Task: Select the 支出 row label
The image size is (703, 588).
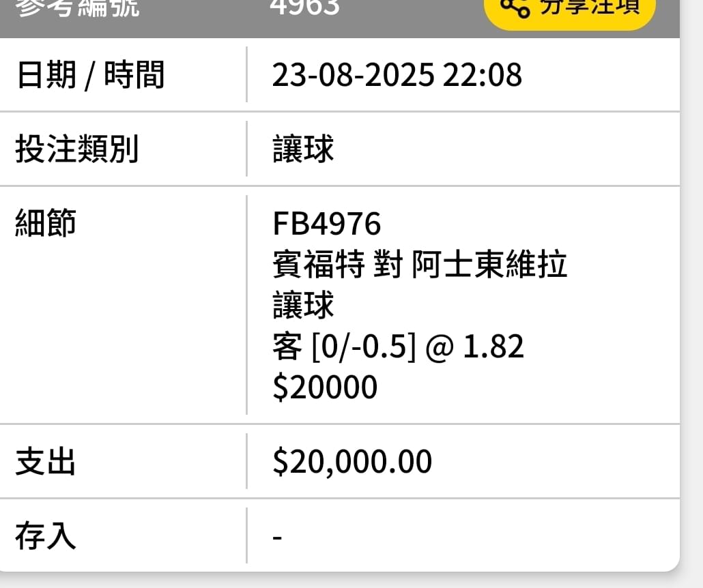Action: [46, 461]
